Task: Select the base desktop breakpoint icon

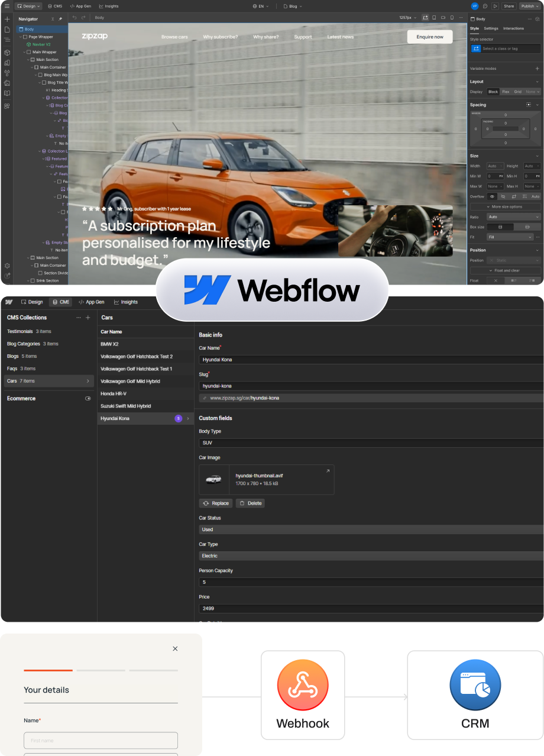Action: [425, 18]
